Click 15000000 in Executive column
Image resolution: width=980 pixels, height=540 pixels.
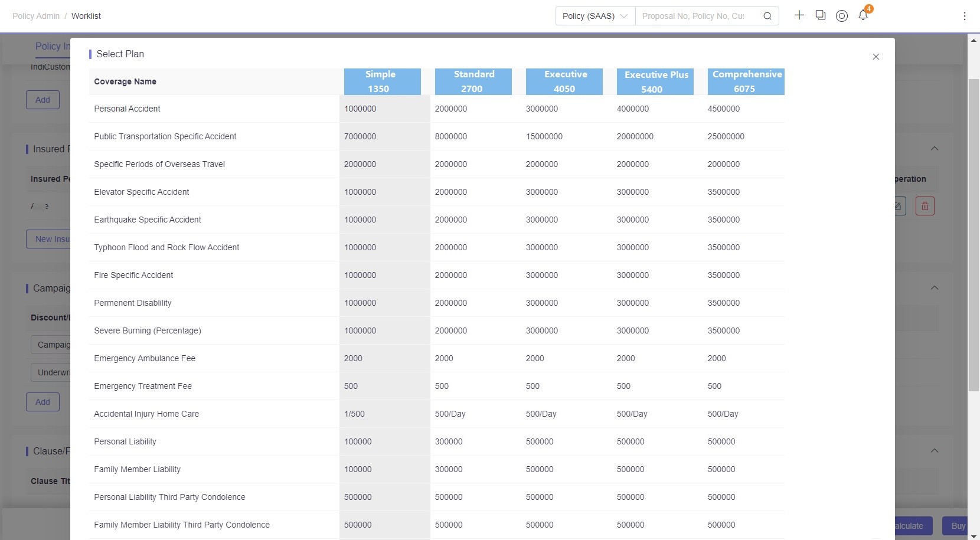544,136
